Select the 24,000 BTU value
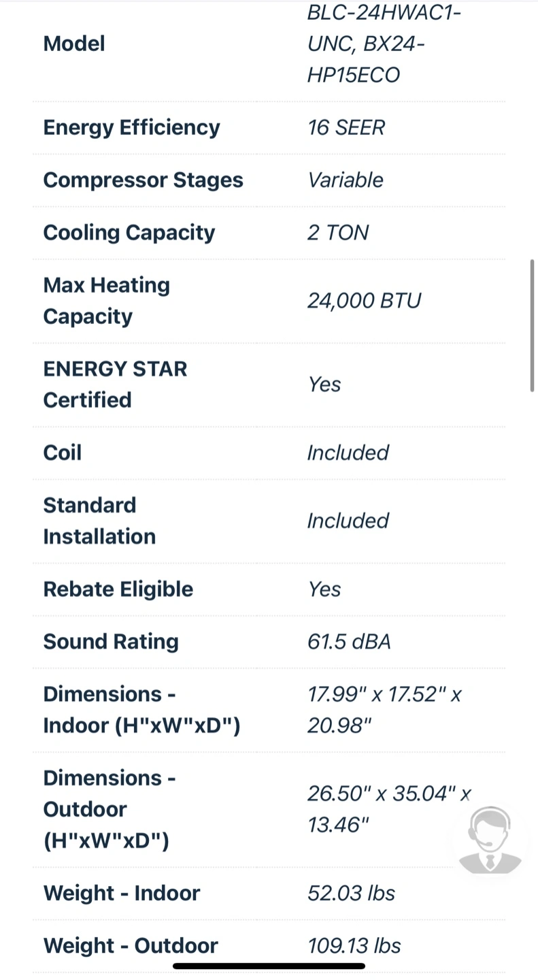 364,300
